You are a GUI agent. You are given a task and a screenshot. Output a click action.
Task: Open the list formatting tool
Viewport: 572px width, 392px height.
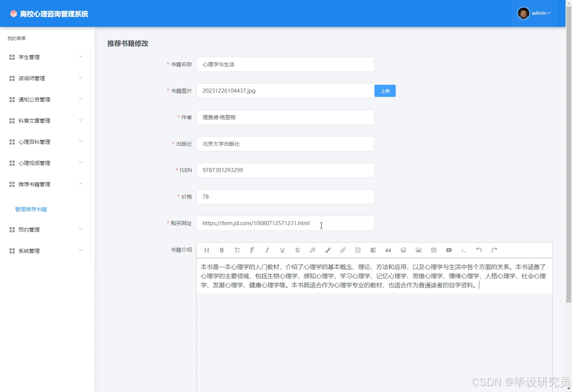click(358, 250)
